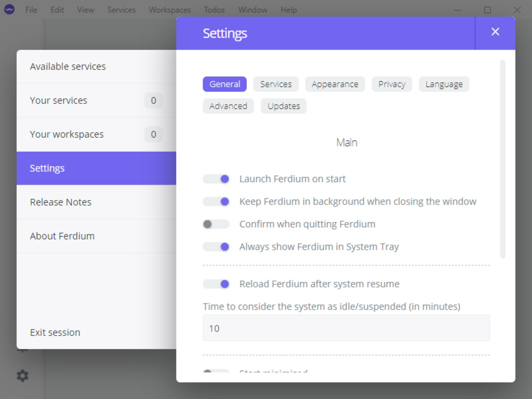Viewport: 532px width, 399px height.
Task: Open the File menu
Action: [31, 10]
